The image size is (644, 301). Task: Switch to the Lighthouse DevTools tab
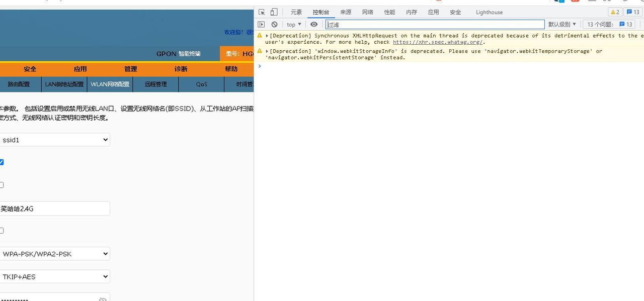[x=489, y=12]
